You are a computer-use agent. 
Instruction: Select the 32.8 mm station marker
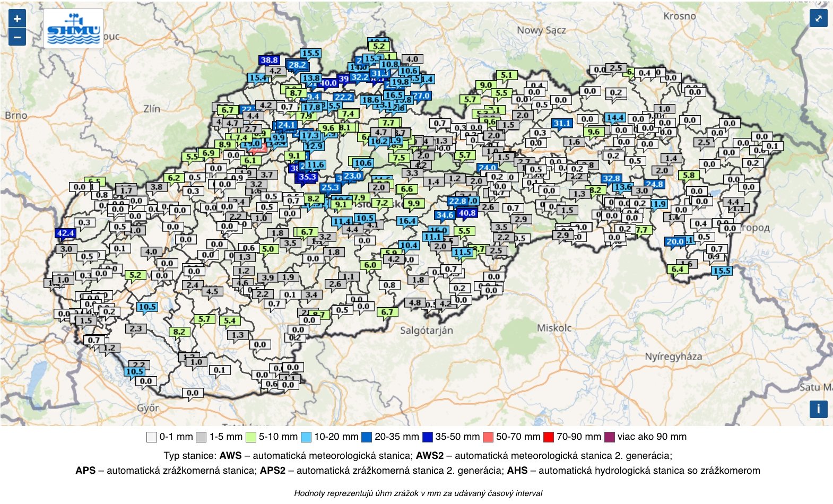pyautogui.click(x=612, y=178)
